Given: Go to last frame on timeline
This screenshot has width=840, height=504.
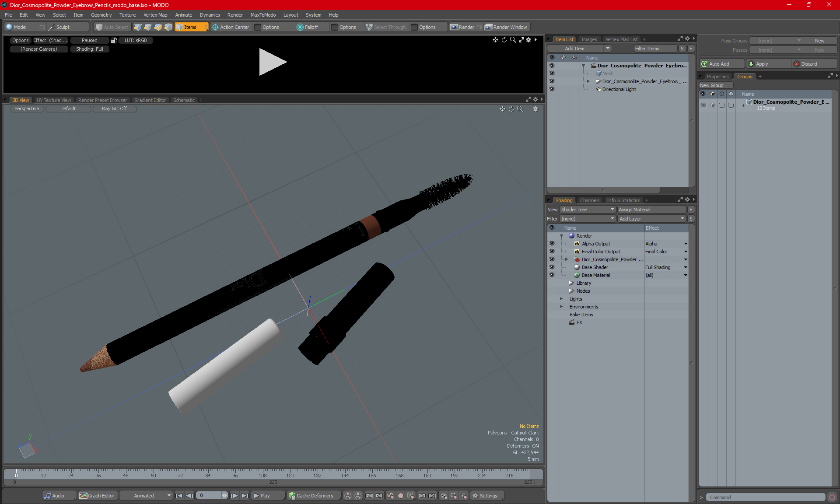Looking at the screenshot, I should point(245,496).
